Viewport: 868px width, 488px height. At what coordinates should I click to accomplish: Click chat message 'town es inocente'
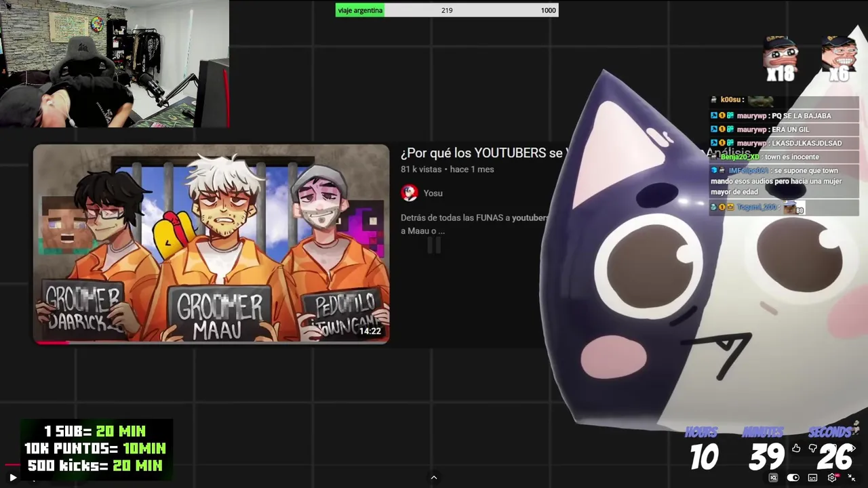tap(791, 157)
